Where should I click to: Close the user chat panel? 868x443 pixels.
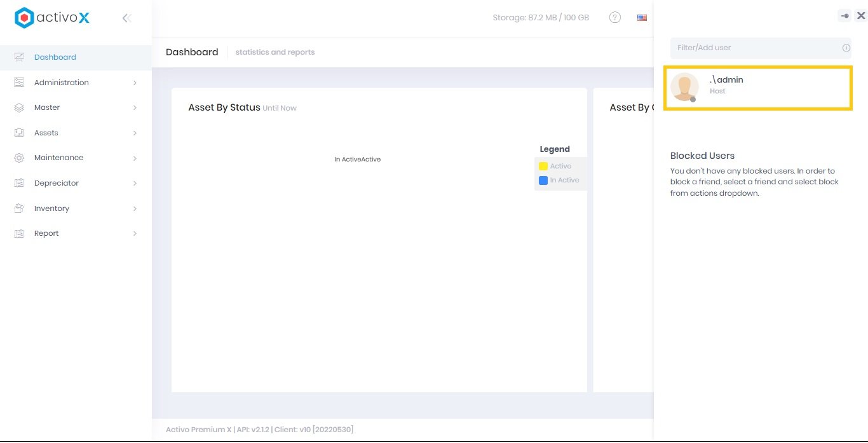tap(861, 16)
